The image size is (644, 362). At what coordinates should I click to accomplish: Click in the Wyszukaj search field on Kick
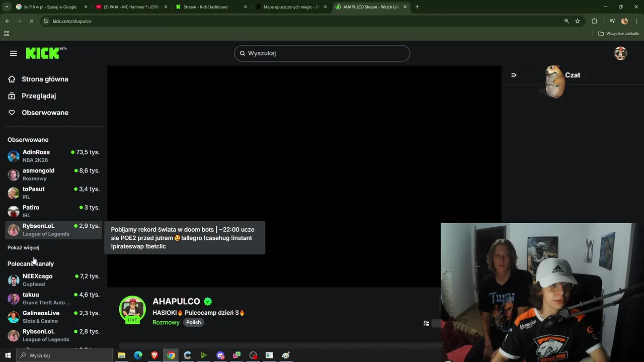pos(322,53)
